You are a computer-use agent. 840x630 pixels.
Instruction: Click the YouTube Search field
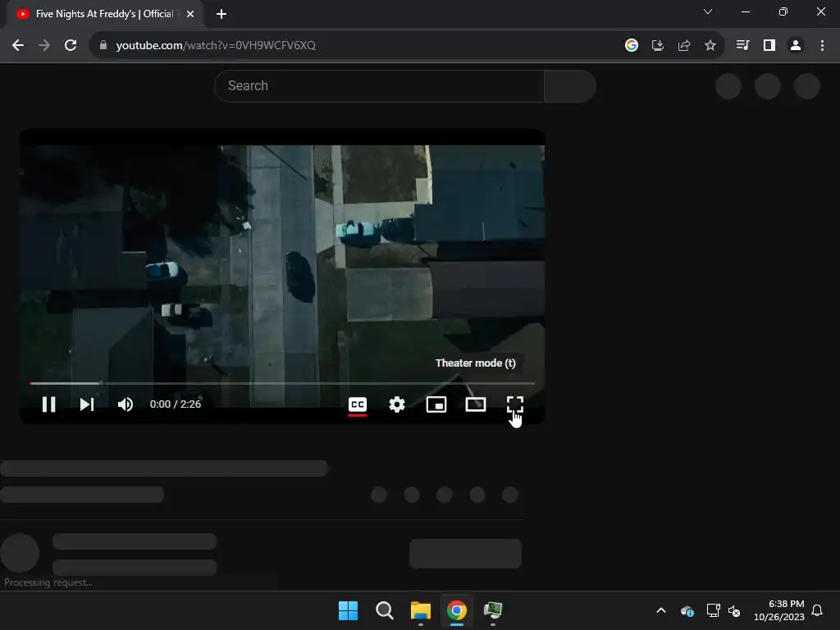tap(379, 85)
